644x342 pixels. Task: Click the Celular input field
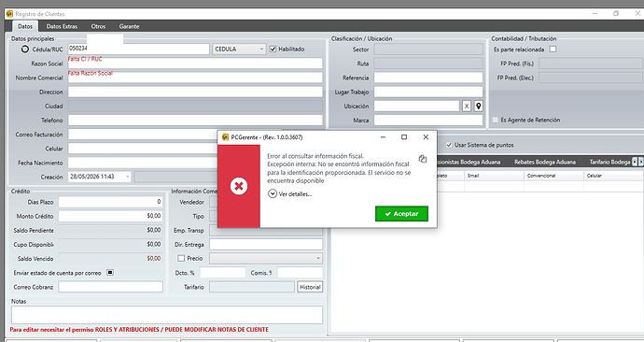pyautogui.click(x=143, y=149)
